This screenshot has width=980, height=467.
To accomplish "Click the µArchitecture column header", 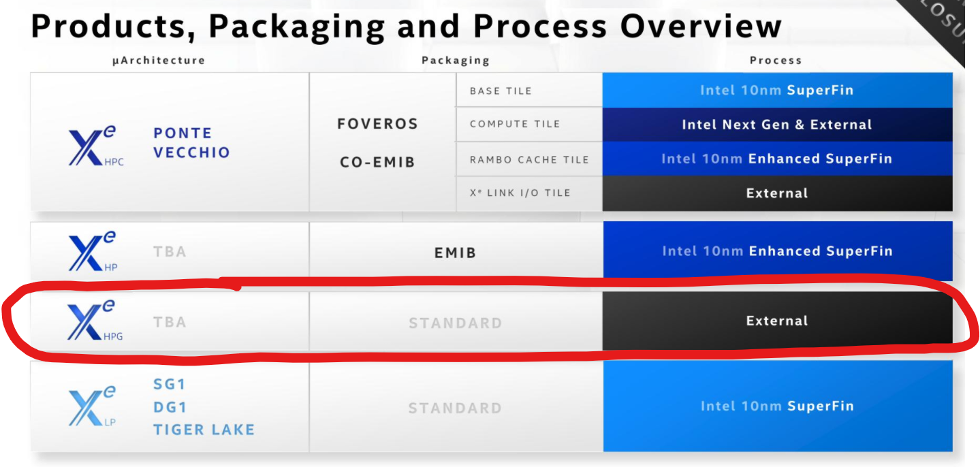I will pyautogui.click(x=159, y=61).
